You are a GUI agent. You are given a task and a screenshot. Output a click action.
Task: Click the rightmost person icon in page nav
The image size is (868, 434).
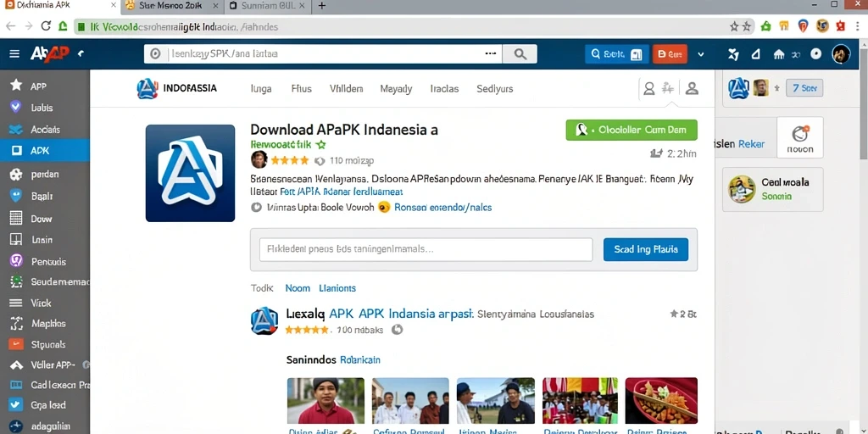click(x=692, y=88)
